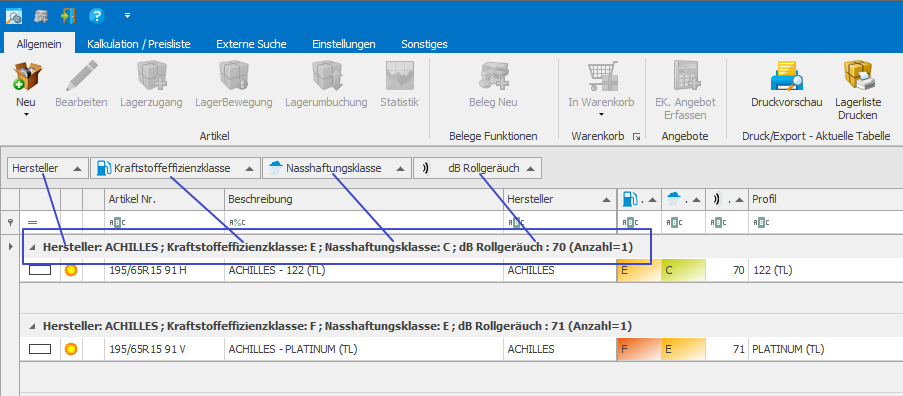Click the orange E fuel efficiency cell
Image resolution: width=903 pixels, height=396 pixels.
point(639,270)
